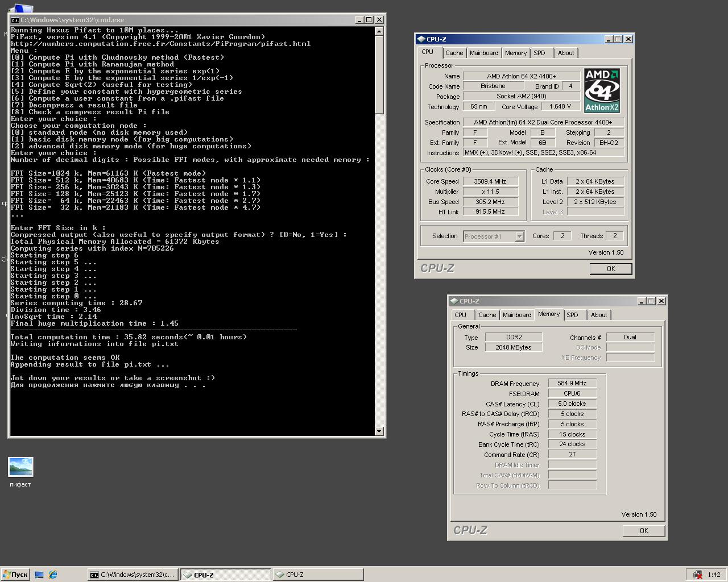Click the Technology value 65 nm
This screenshot has height=582, width=728.
(479, 107)
